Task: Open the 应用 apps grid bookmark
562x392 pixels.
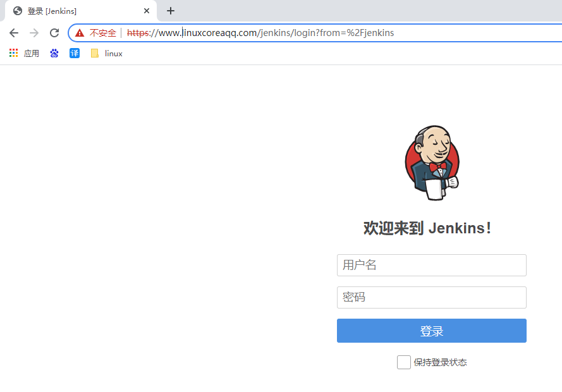Action: coord(24,53)
